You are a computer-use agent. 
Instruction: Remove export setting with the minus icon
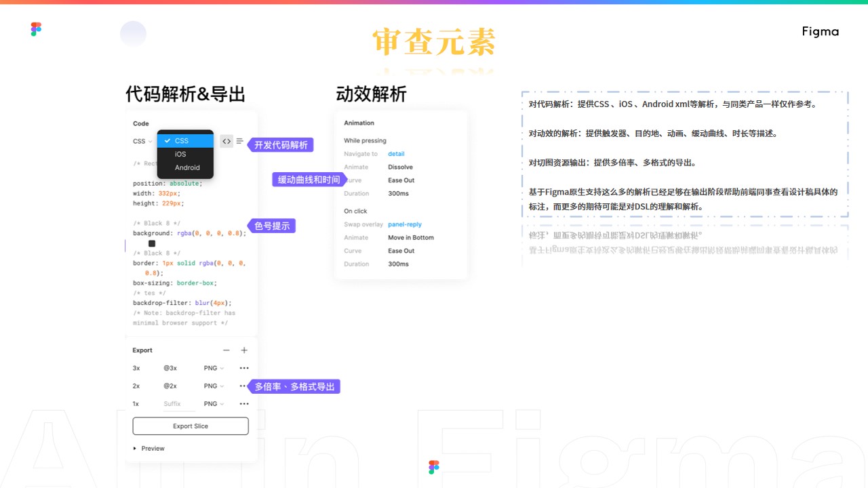[x=226, y=350]
